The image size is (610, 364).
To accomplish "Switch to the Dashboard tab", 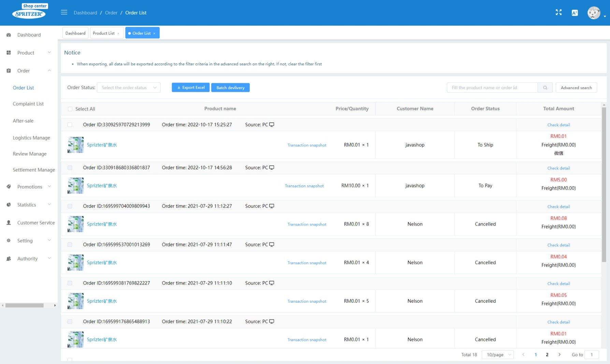I will point(75,33).
